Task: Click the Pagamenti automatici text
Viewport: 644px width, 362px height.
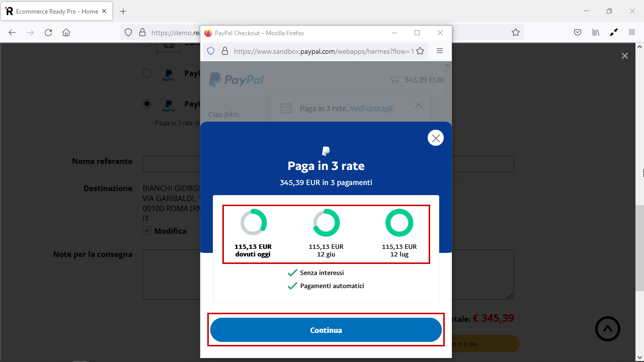Action: (332, 286)
